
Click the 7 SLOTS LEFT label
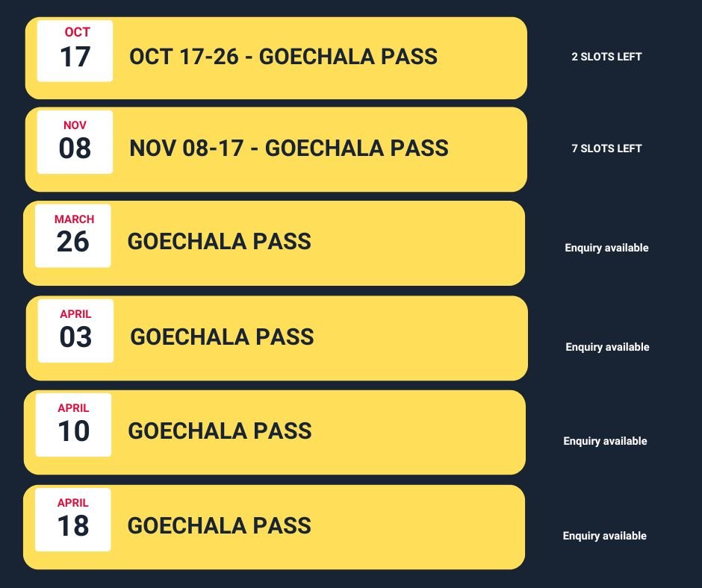click(x=606, y=148)
